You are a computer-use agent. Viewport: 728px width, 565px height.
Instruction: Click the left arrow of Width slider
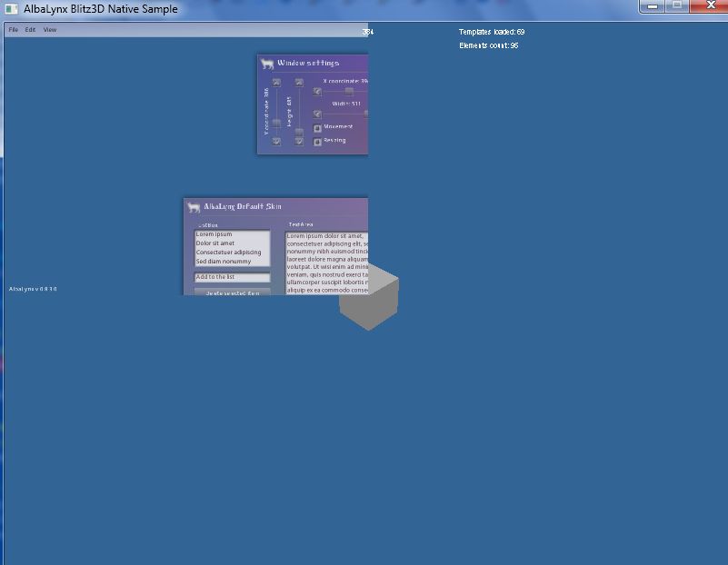pos(317,114)
